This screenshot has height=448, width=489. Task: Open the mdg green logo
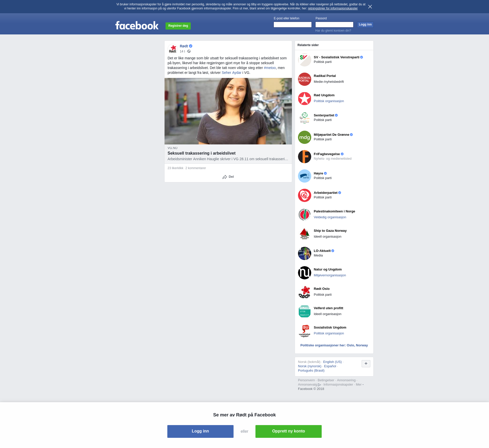pos(305,137)
